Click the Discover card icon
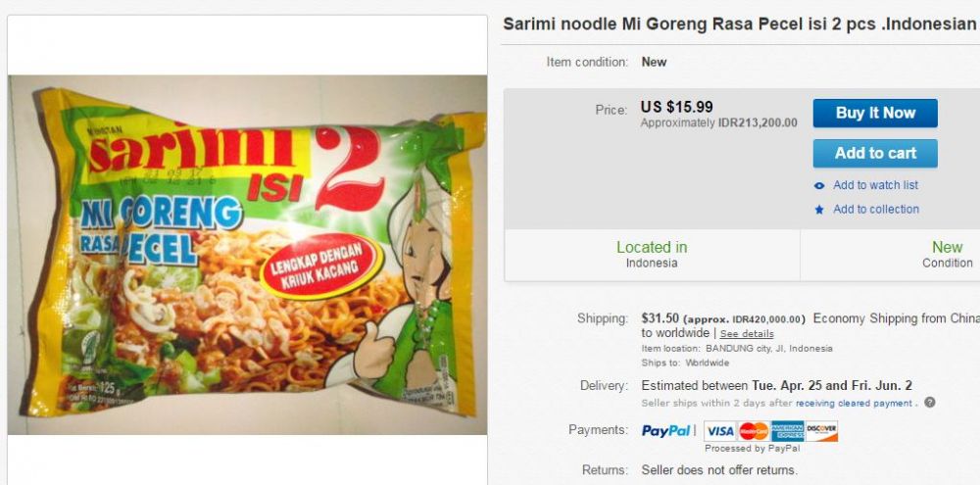This screenshot has width=980, height=485. tap(821, 431)
